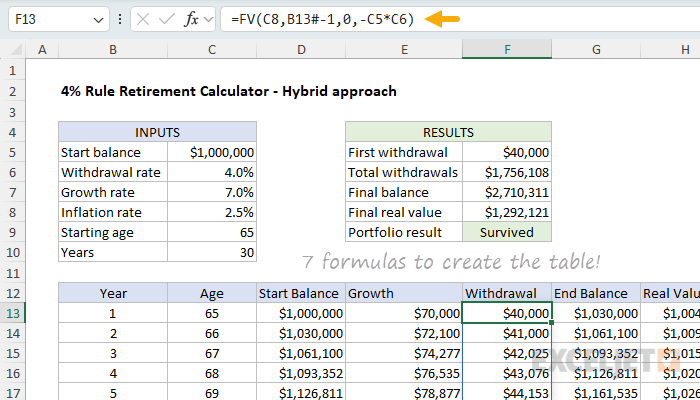Click the 'Portfolio result' label cell
700x400 pixels.
point(404,233)
